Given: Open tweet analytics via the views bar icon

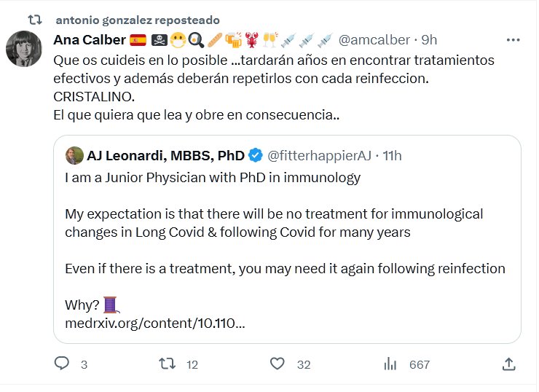Looking at the screenshot, I should 390,364.
